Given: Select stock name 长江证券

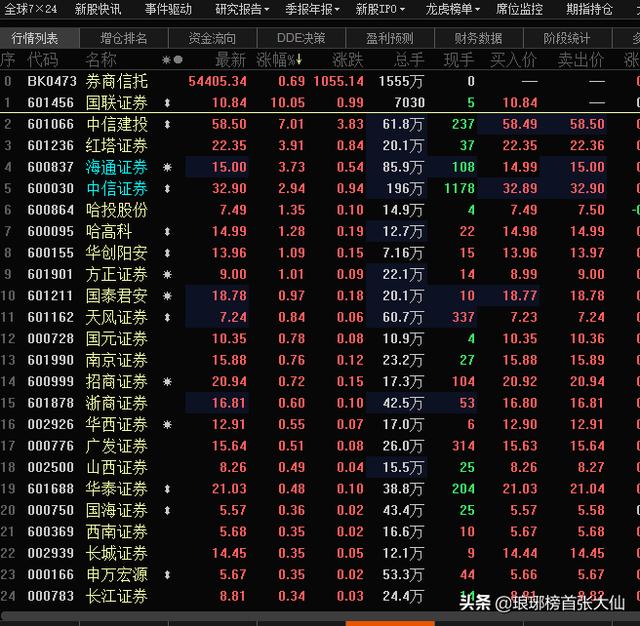Looking at the screenshot, I should (x=117, y=596).
